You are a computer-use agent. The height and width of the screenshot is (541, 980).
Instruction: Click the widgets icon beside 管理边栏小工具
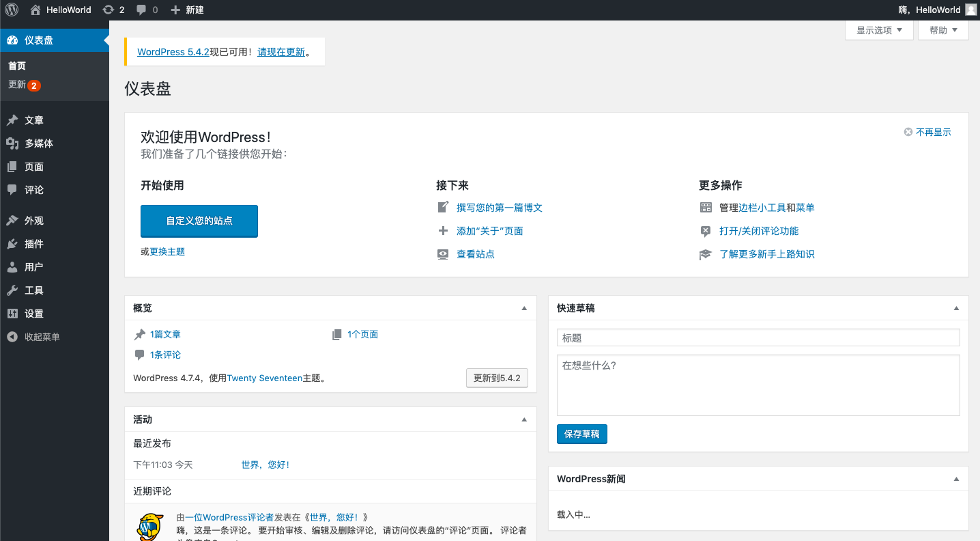click(x=706, y=208)
